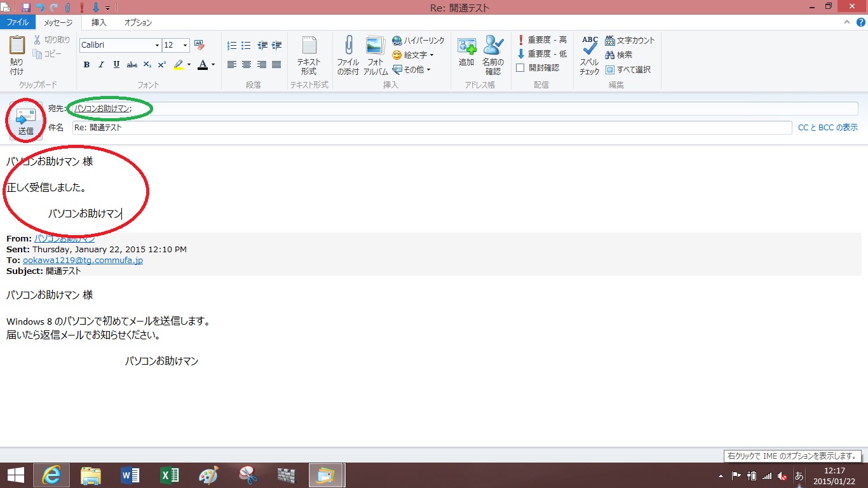Enable the read receipt (開封確認) checkbox
The image size is (868, 488).
(520, 68)
